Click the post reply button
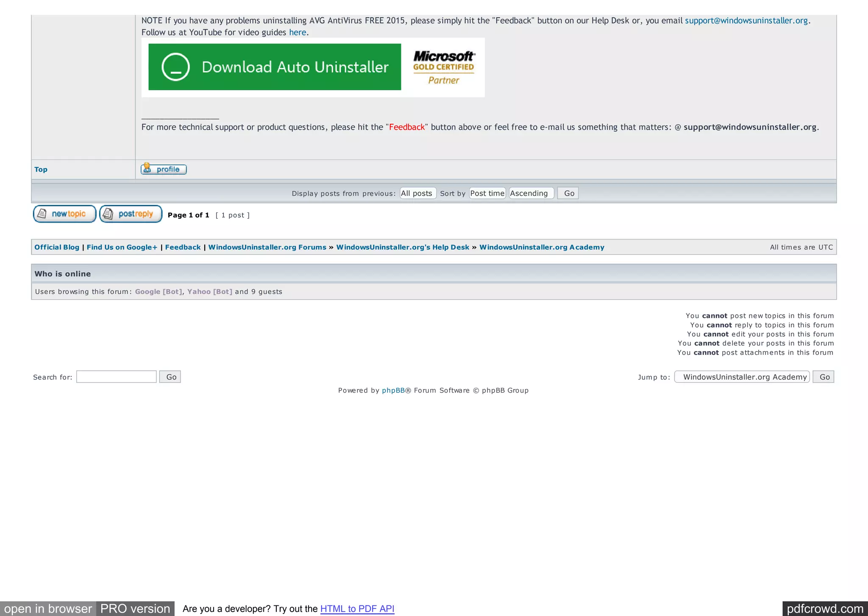 [x=131, y=214]
